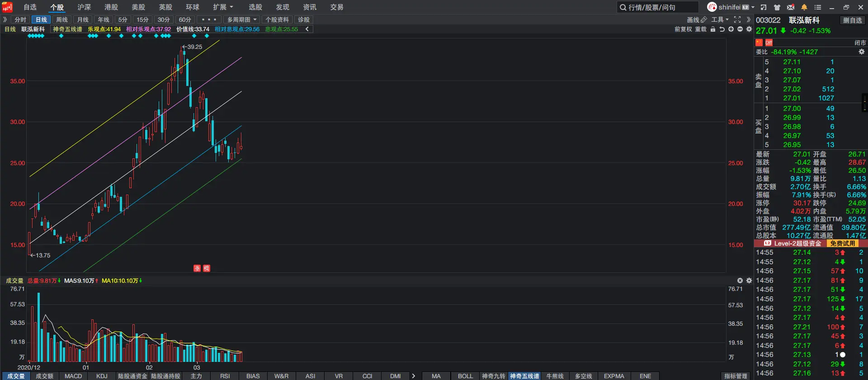
Task: Click the China flag market icon
Action: (759, 43)
